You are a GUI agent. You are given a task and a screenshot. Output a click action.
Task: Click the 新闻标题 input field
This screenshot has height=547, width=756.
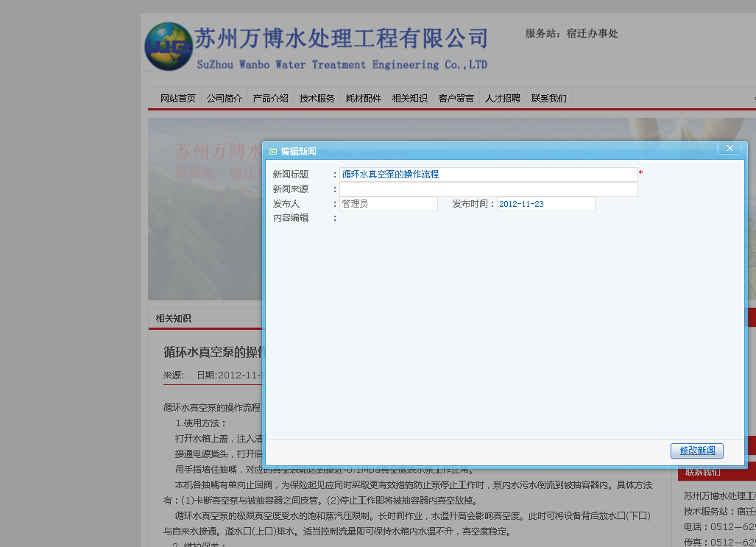[488, 174]
